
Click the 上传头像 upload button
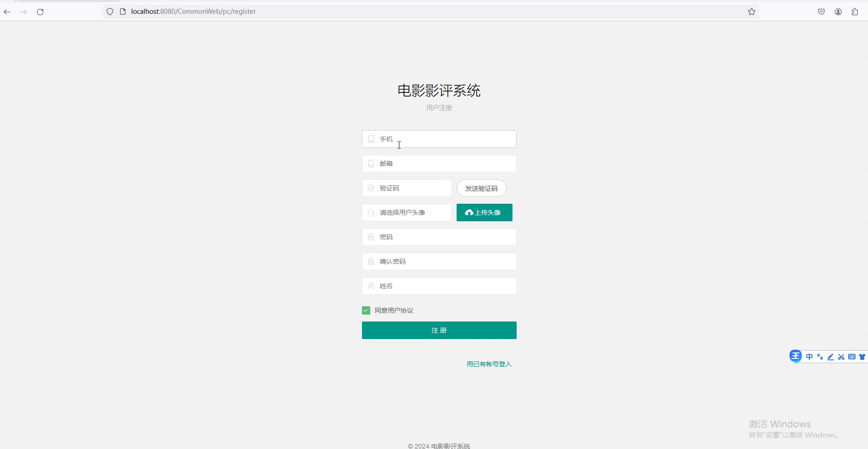484,212
